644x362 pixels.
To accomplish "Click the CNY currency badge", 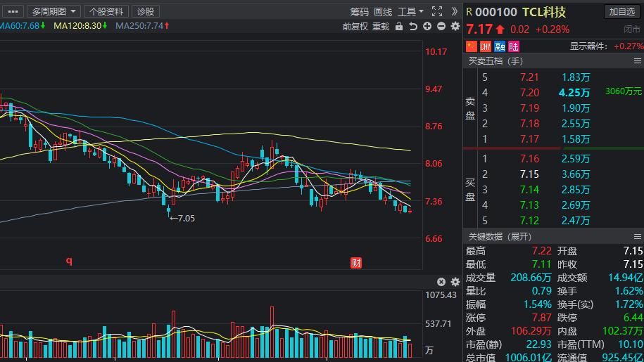I will tap(486, 46).
